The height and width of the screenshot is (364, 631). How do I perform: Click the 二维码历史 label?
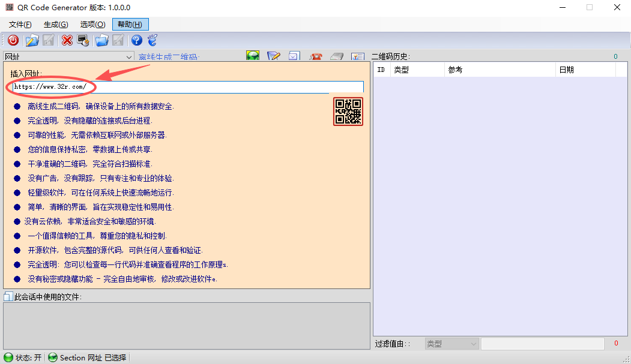pyautogui.click(x=390, y=56)
